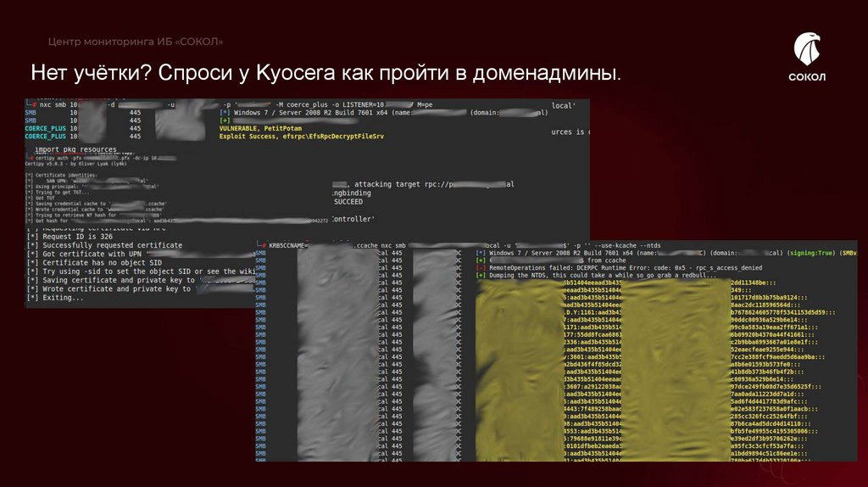Click hash ending '2dd11348be:::'
Viewport: 868px width, 487px height.
pyautogui.click(x=753, y=283)
